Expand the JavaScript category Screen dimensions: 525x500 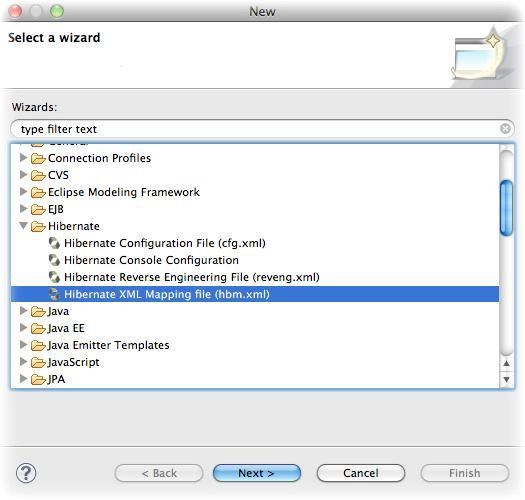[23, 362]
